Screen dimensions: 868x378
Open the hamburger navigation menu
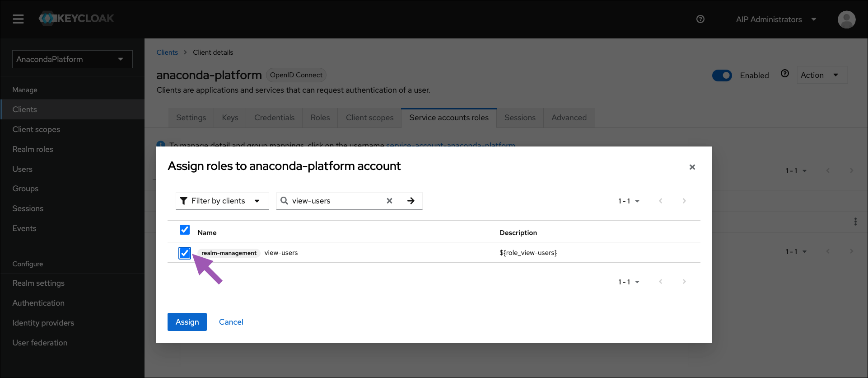pos(18,19)
